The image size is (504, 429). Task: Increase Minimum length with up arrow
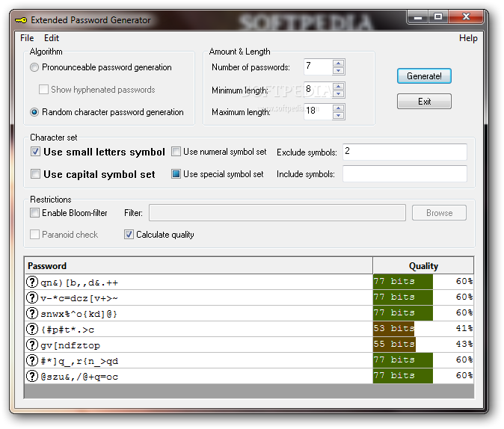[338, 86]
